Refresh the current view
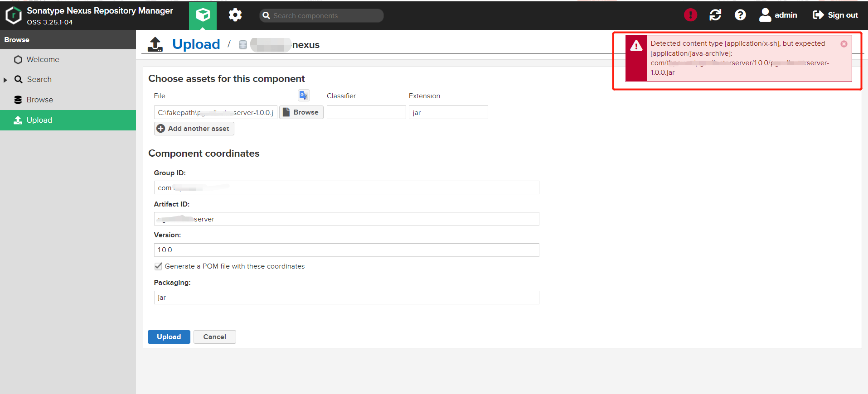Image resolution: width=868 pixels, height=394 pixels. (x=715, y=15)
